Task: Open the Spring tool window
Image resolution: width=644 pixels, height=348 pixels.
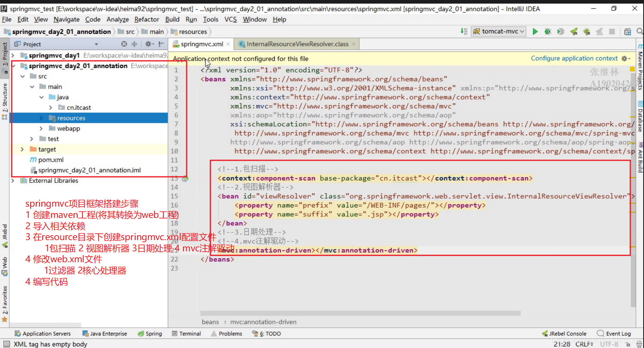Action: (x=150, y=333)
